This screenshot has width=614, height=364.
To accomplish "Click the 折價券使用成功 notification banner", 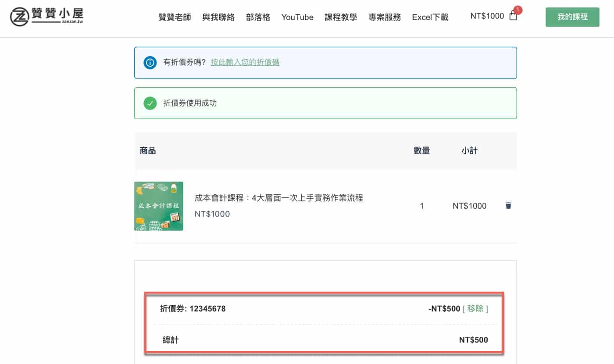I will coord(325,103).
